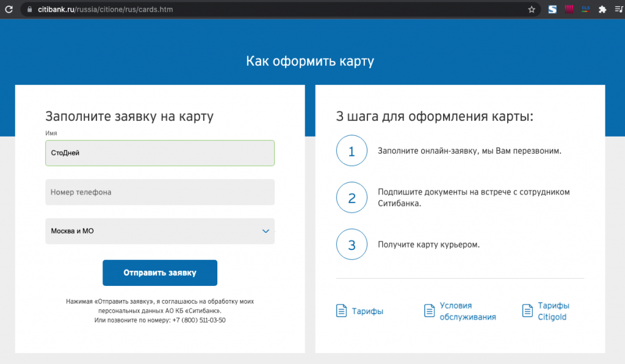Click the step 3 circle icon

(x=352, y=244)
